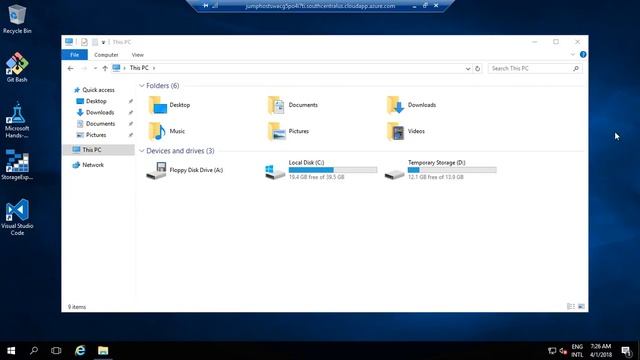
Task: Click the Back navigation arrow
Action: [x=71, y=68]
